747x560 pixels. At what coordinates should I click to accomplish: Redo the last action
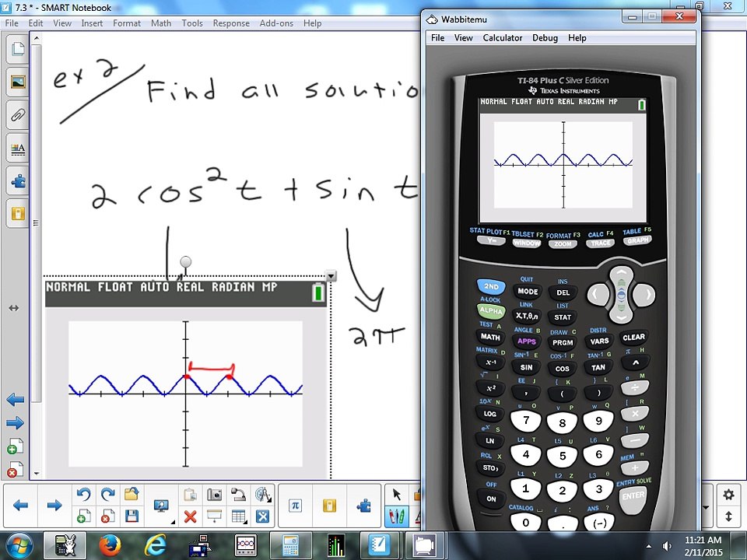[107, 495]
